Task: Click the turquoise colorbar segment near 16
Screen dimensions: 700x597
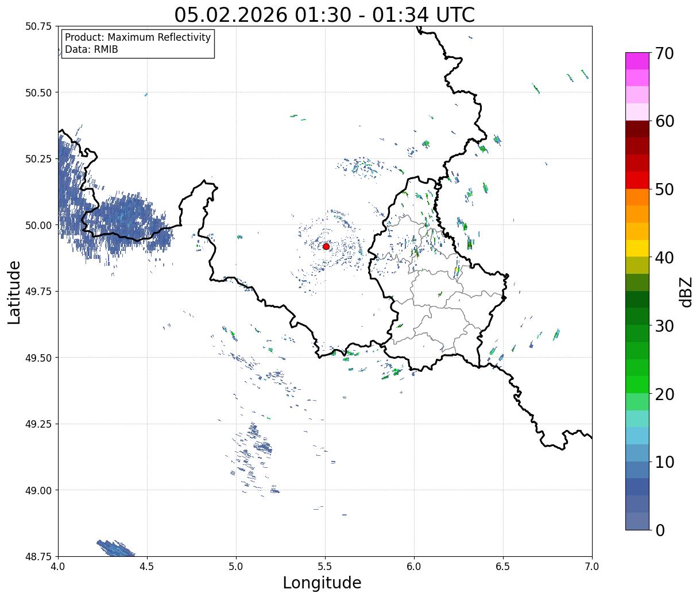Action: click(x=637, y=419)
